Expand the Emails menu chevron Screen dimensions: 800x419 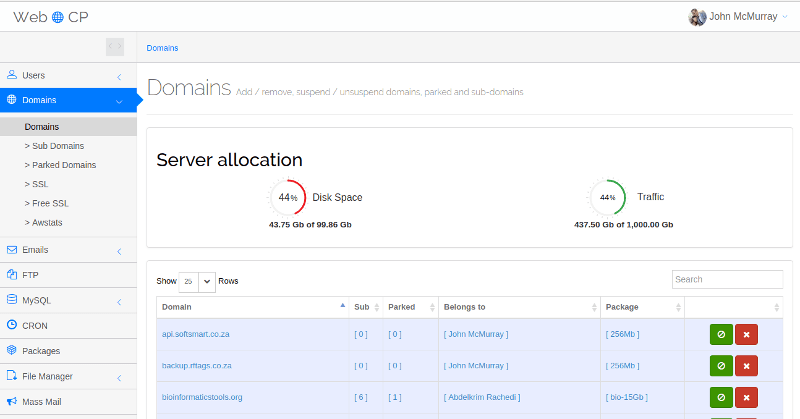119,252
